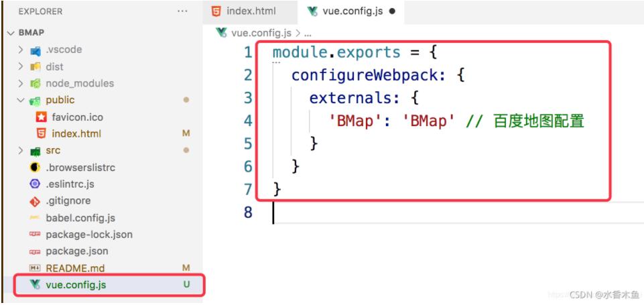Switch to the index.html editor tab
The height and width of the screenshot is (305, 644).
click(250, 12)
